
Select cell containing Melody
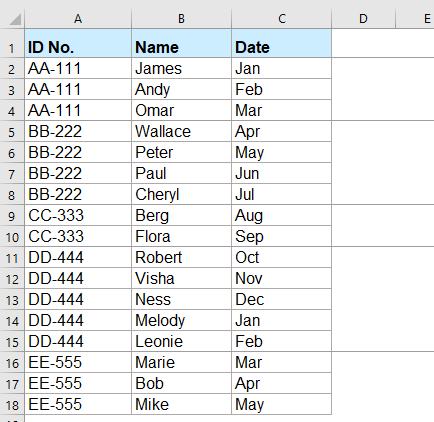[181, 320]
